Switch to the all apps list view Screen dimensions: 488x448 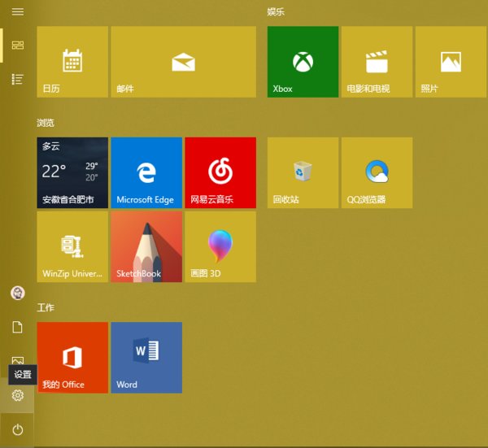17,79
